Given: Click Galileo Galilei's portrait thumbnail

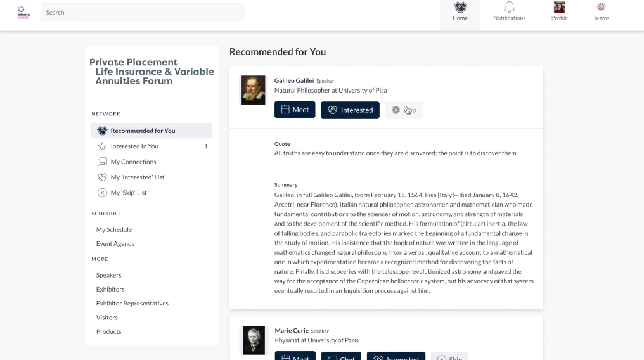Looking at the screenshot, I should click(253, 90).
